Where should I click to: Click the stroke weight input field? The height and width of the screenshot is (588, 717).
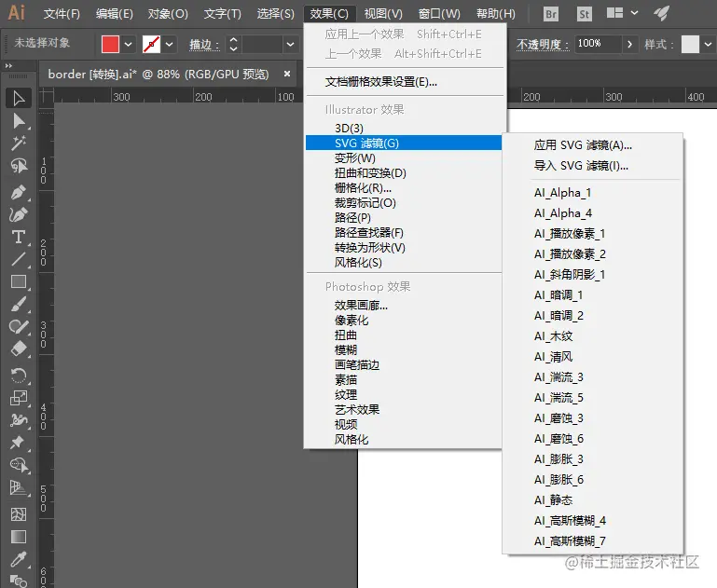[263, 45]
